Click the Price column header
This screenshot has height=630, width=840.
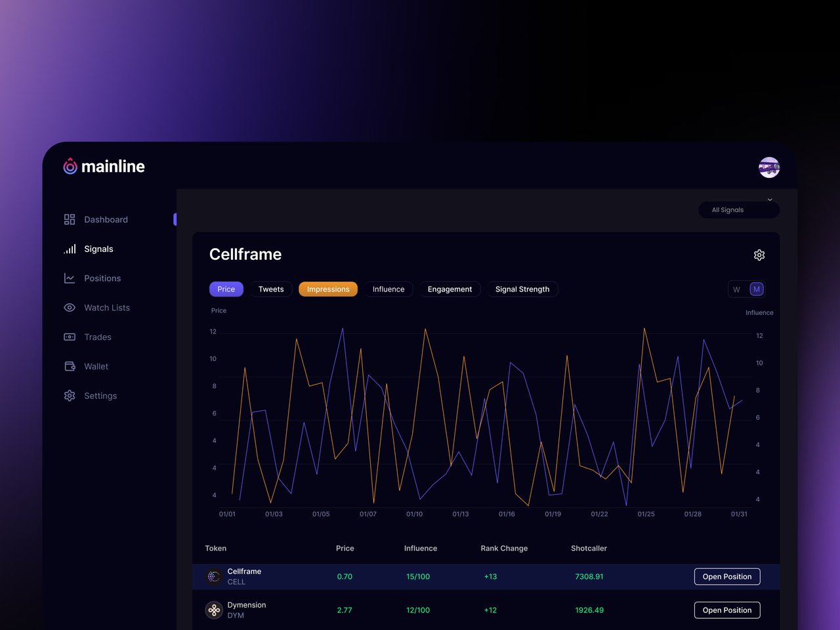coord(345,549)
